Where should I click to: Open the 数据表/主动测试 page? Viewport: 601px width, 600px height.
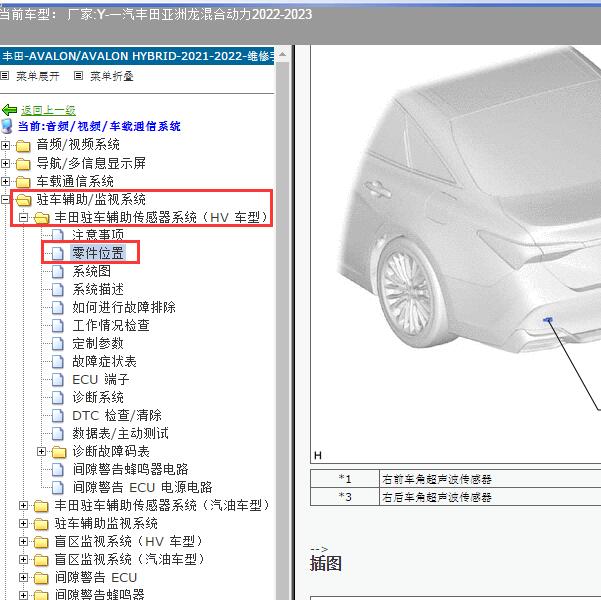point(120,433)
